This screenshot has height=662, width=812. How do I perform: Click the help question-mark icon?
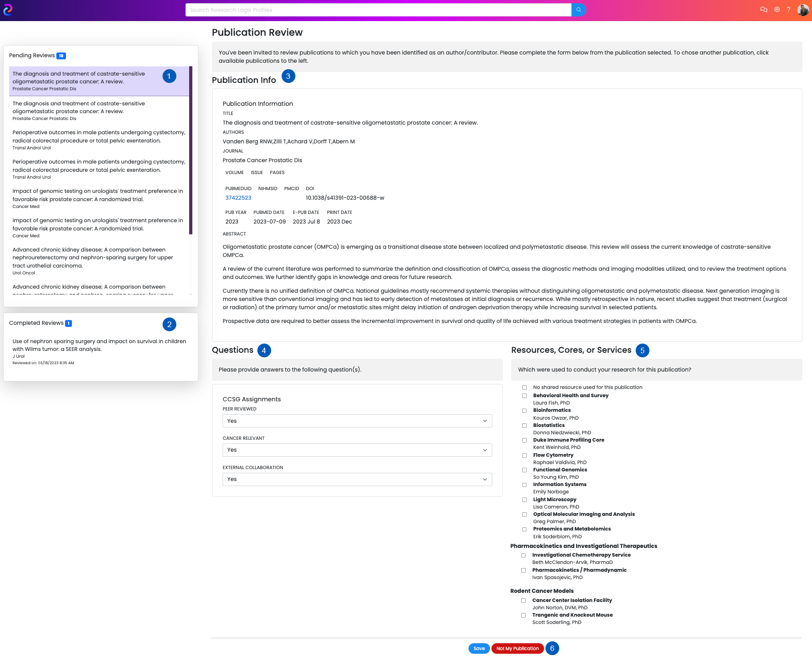[789, 9]
